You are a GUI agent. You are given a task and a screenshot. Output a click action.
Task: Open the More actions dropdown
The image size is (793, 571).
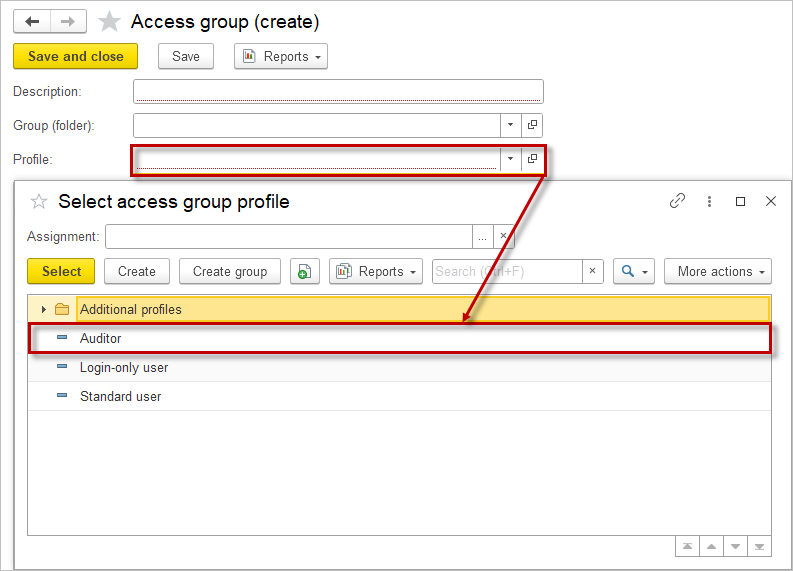click(x=717, y=272)
